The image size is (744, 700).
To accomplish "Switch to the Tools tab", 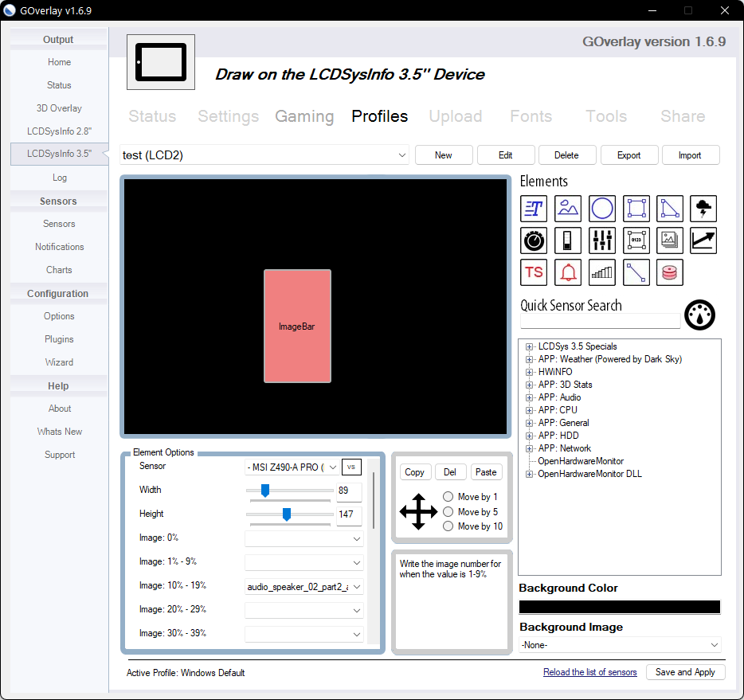I will tap(606, 116).
